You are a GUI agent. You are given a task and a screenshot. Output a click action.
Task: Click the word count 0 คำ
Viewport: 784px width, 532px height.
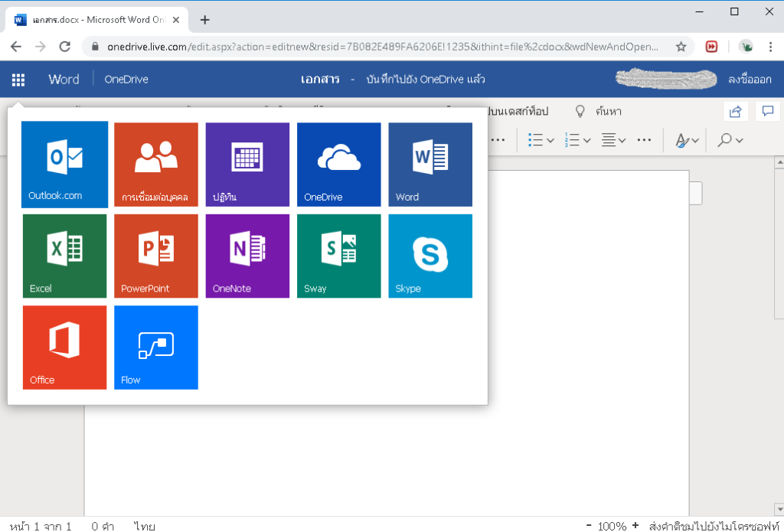pos(103,527)
